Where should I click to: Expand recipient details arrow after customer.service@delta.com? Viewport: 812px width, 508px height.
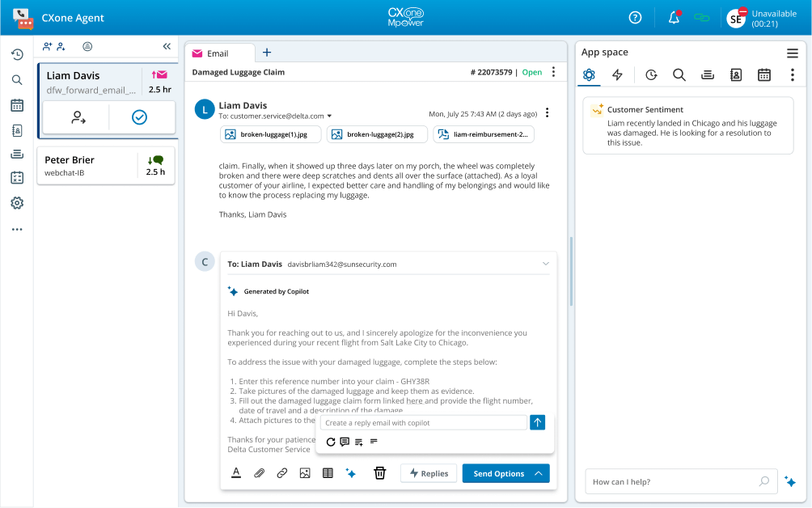coord(329,116)
